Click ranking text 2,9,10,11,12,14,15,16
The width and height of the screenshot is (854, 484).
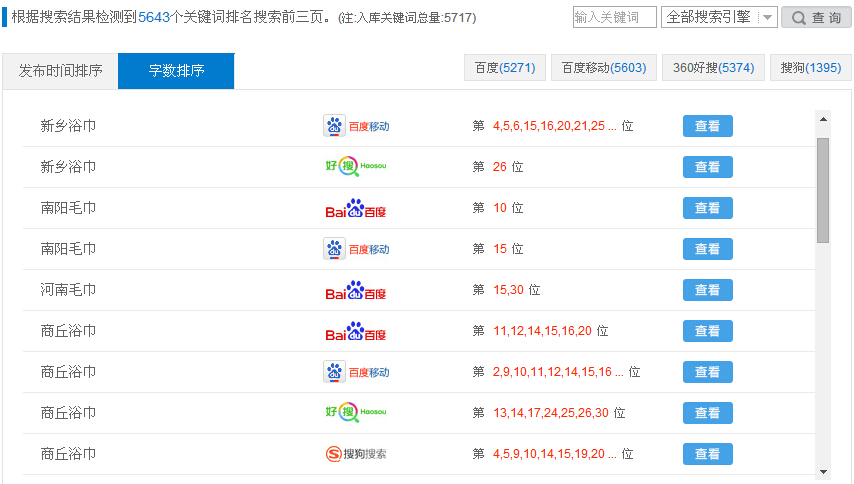coord(558,372)
